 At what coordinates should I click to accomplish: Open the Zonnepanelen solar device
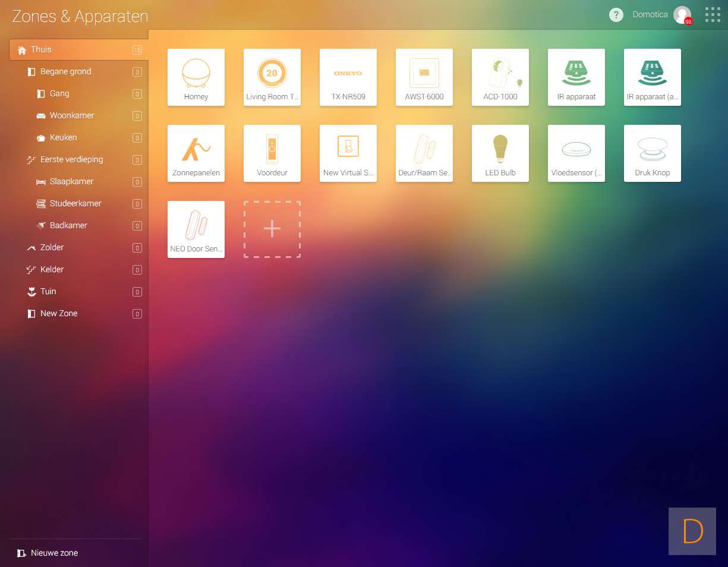(x=196, y=153)
